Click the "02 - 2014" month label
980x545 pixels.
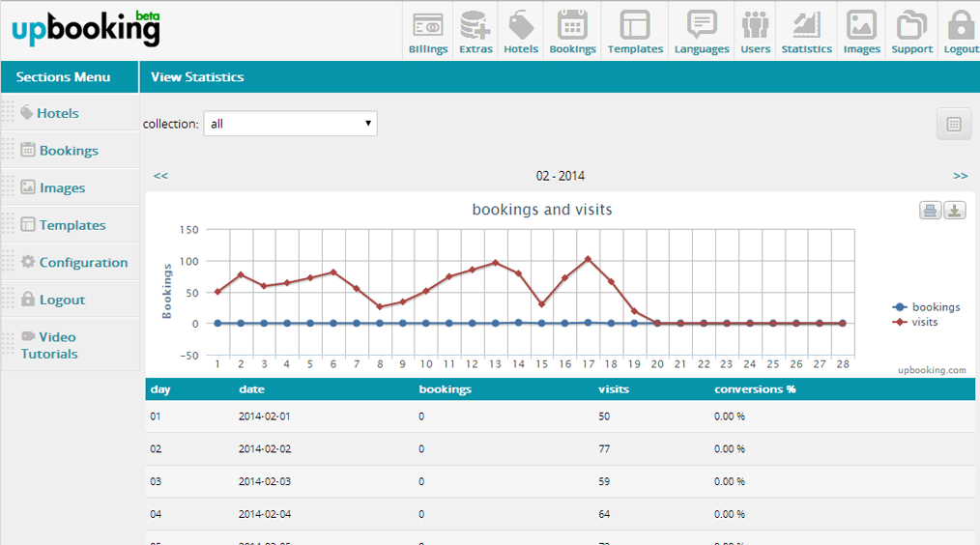[x=560, y=176]
